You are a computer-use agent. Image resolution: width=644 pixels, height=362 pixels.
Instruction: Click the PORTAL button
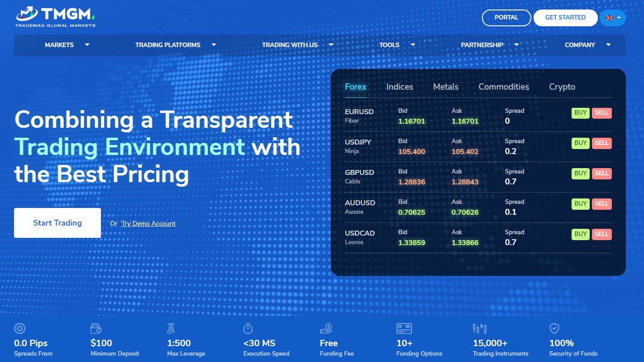click(x=506, y=18)
